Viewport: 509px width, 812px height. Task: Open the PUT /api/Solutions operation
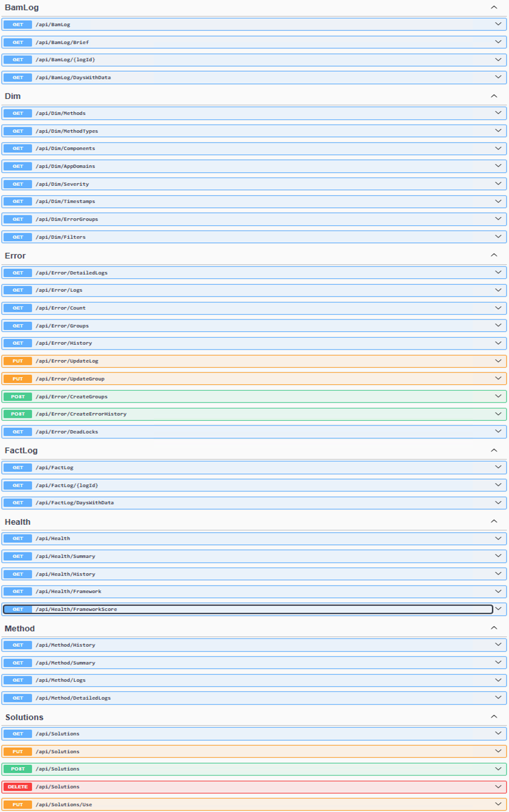(x=254, y=751)
